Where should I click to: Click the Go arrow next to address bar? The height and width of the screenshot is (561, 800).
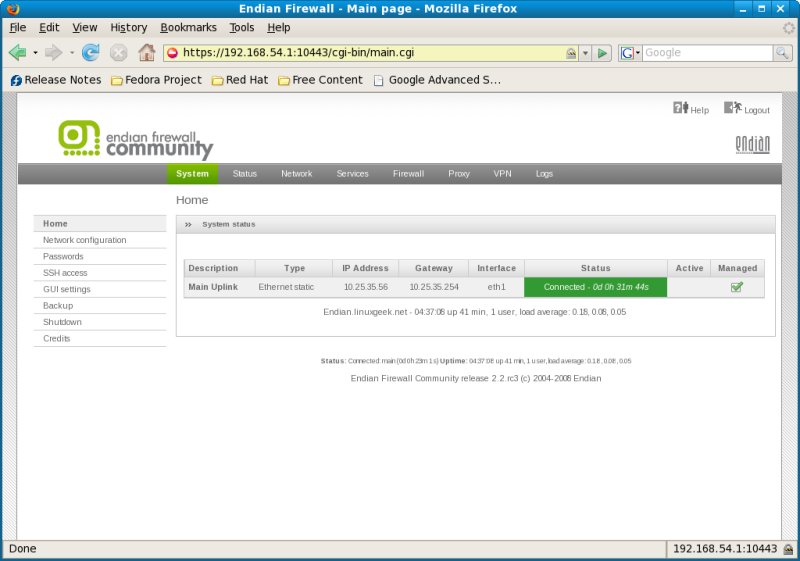pos(602,53)
